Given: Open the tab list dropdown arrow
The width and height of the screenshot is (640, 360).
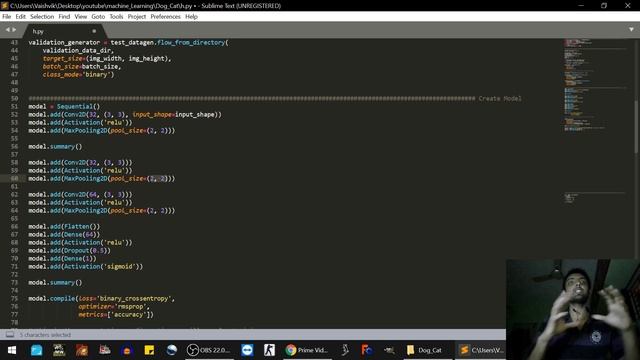Looking at the screenshot, I should pyautogui.click(x=631, y=30).
